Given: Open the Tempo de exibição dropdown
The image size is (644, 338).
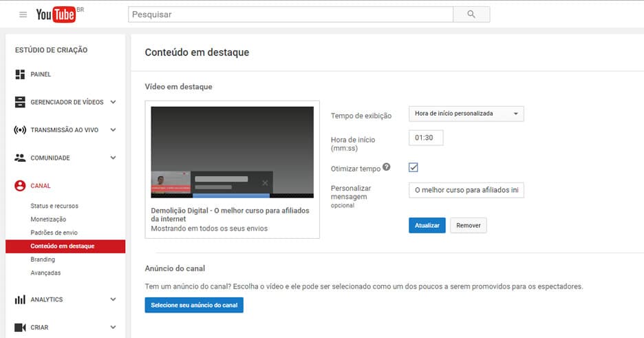Looking at the screenshot, I should click(x=466, y=114).
